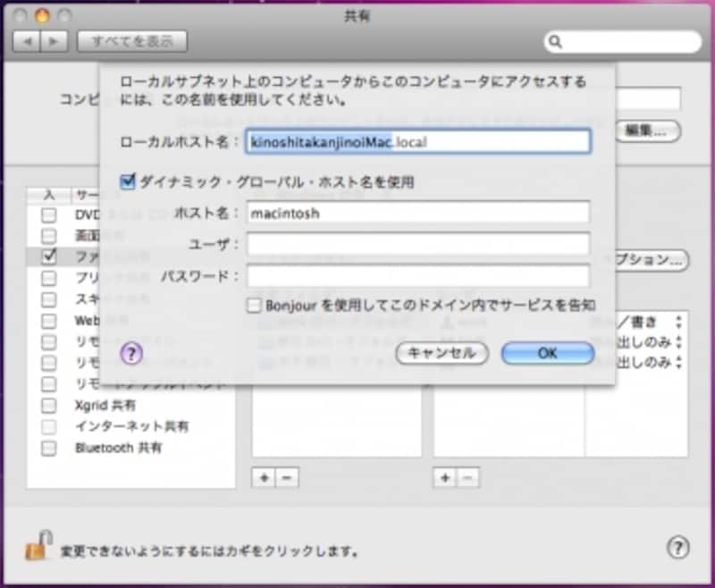Open help via the bottom-right question mark
The width and height of the screenshot is (715, 588).
click(678, 548)
